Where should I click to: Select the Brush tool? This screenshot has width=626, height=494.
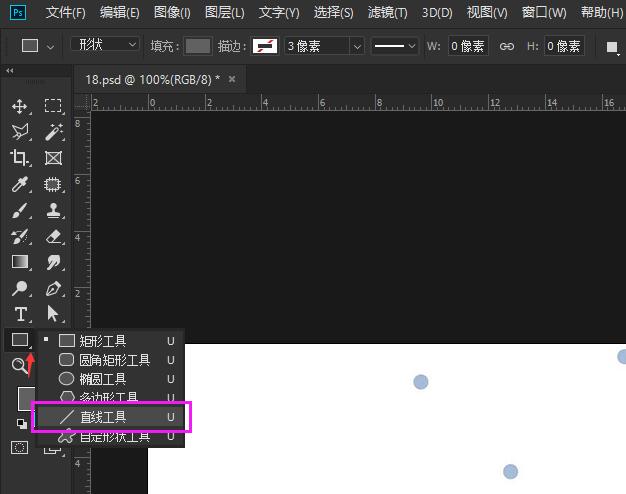[x=20, y=210]
